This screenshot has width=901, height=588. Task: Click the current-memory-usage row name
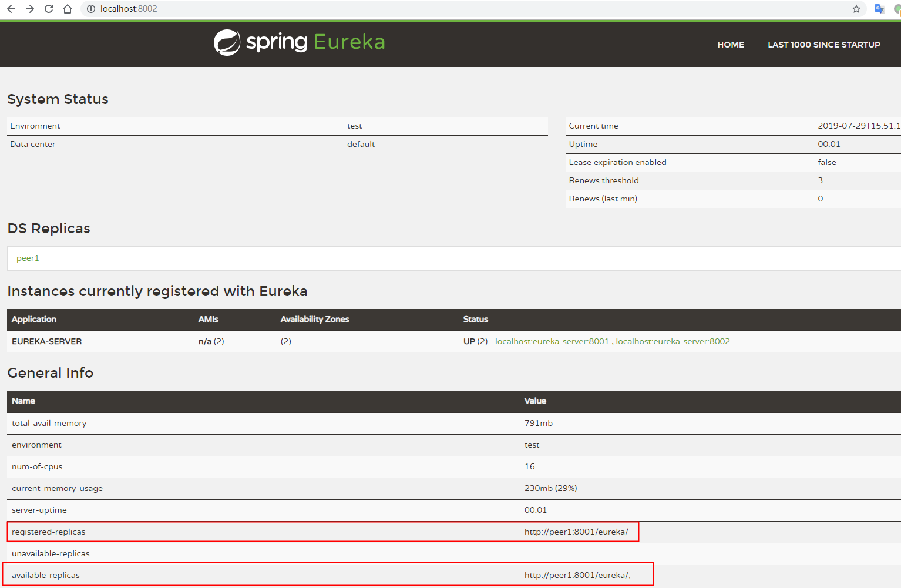pyautogui.click(x=57, y=488)
